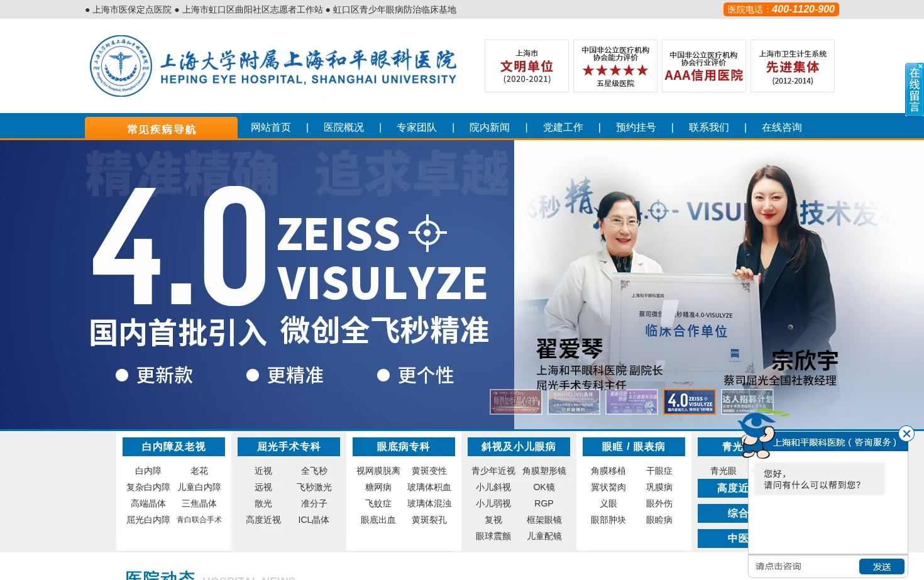Viewport: 924px width, 580px height.
Task: Click the AAA信用医院 badge
Action: click(x=704, y=66)
